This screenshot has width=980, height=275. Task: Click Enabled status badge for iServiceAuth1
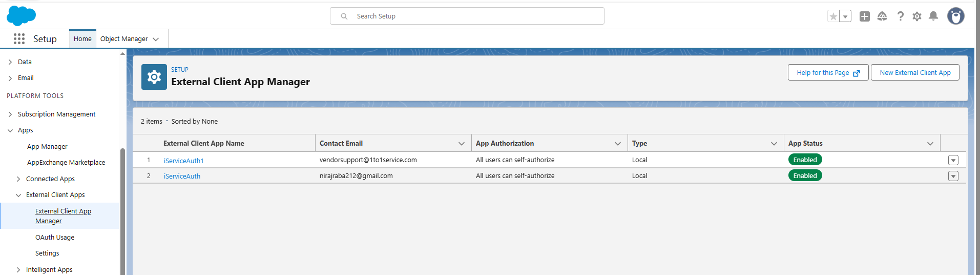point(805,160)
